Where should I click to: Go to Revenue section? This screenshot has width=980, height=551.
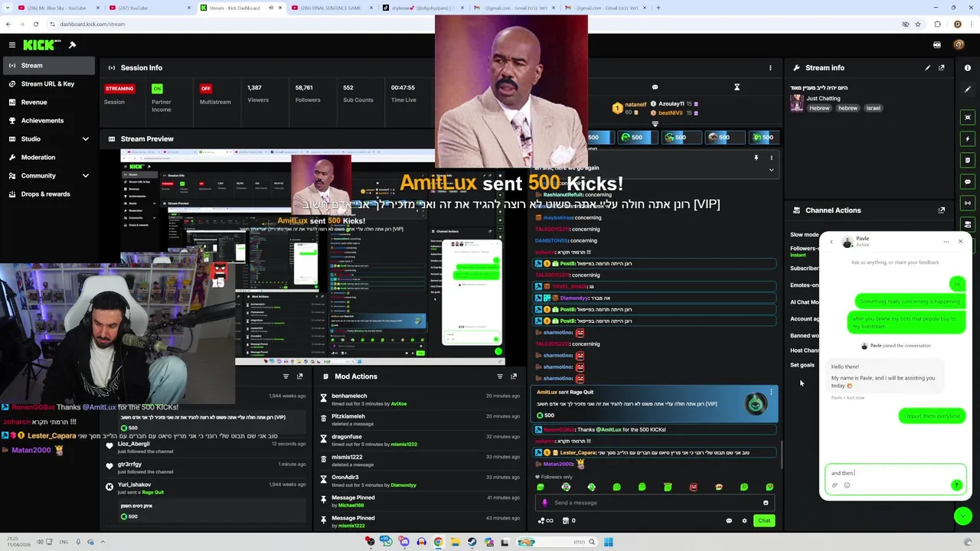click(x=47, y=102)
